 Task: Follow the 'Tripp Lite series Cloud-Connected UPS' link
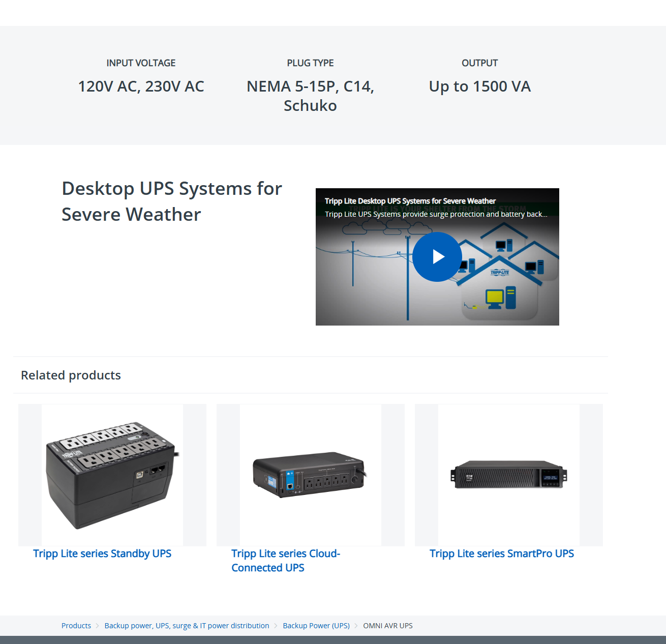coord(285,561)
